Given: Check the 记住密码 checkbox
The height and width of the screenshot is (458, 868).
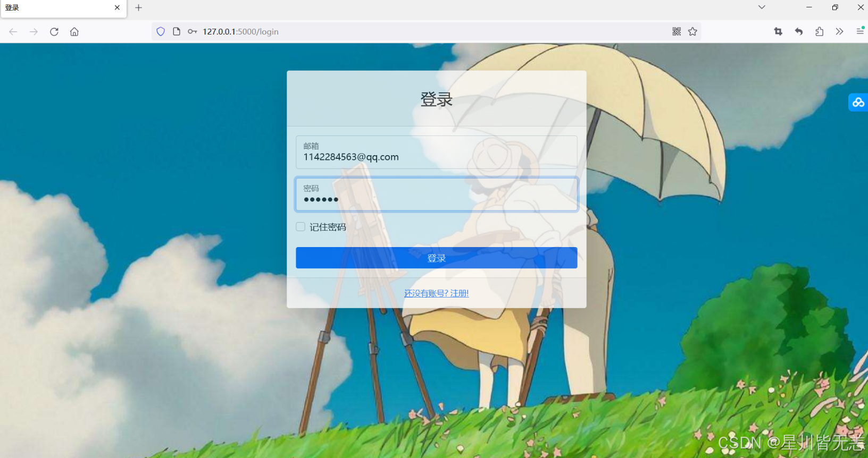Looking at the screenshot, I should pyautogui.click(x=301, y=227).
